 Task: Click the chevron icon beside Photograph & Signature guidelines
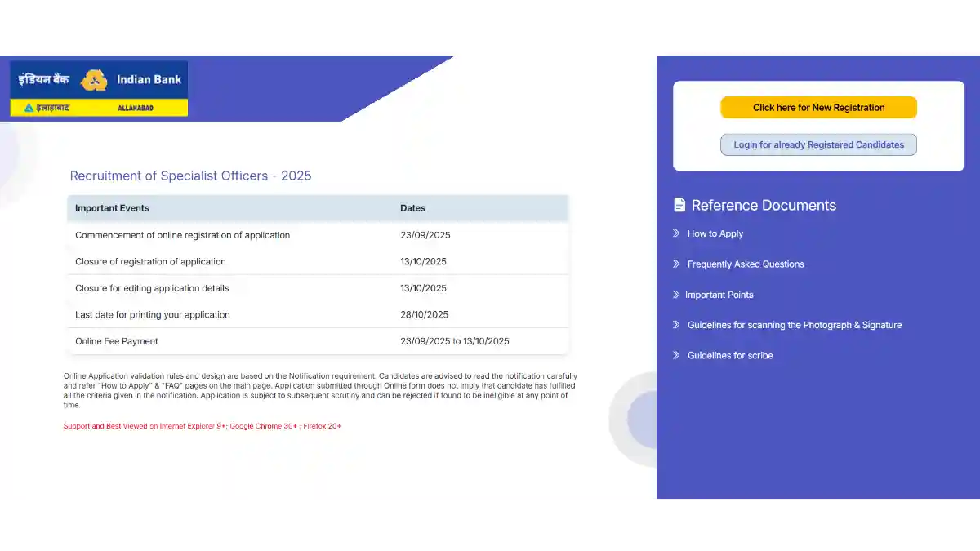coord(676,325)
